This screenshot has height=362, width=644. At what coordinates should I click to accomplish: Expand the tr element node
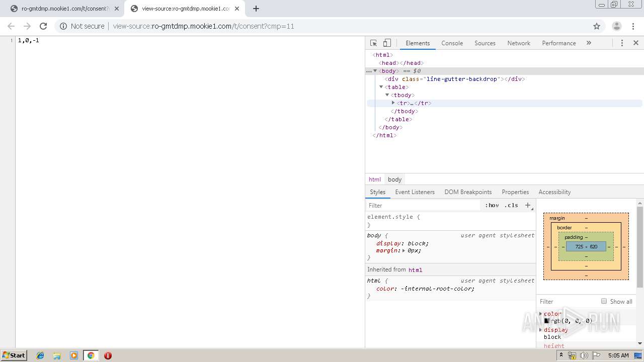393,103
